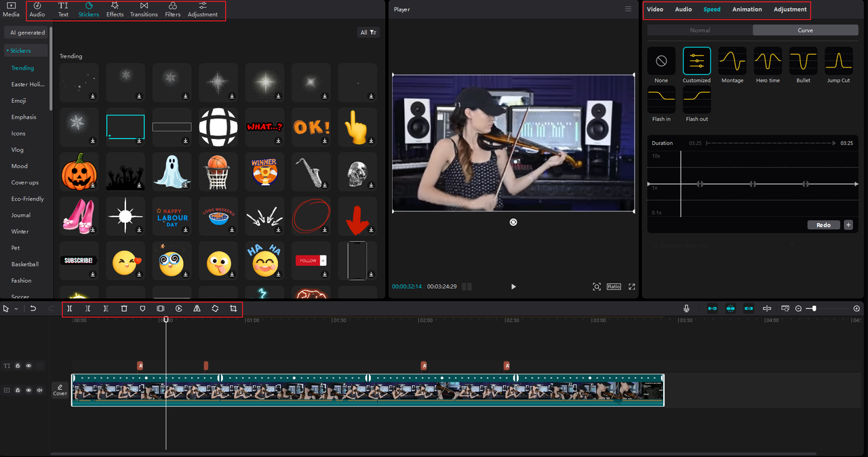This screenshot has height=457, width=868.
Task: Open the Filters tab
Action: click(x=173, y=9)
